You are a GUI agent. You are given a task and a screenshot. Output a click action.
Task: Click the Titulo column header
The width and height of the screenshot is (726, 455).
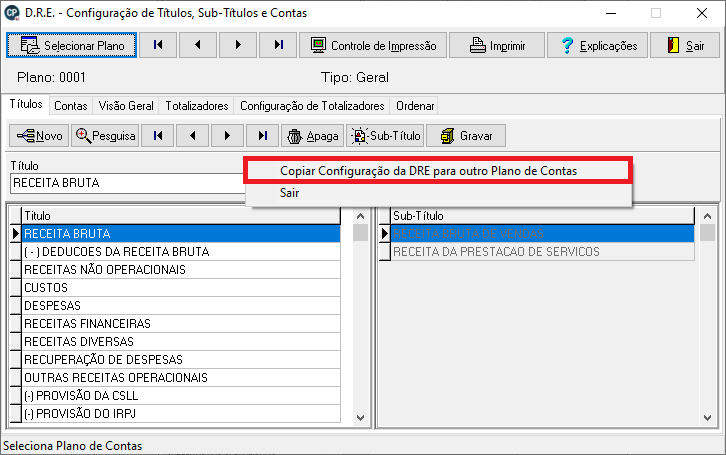181,216
